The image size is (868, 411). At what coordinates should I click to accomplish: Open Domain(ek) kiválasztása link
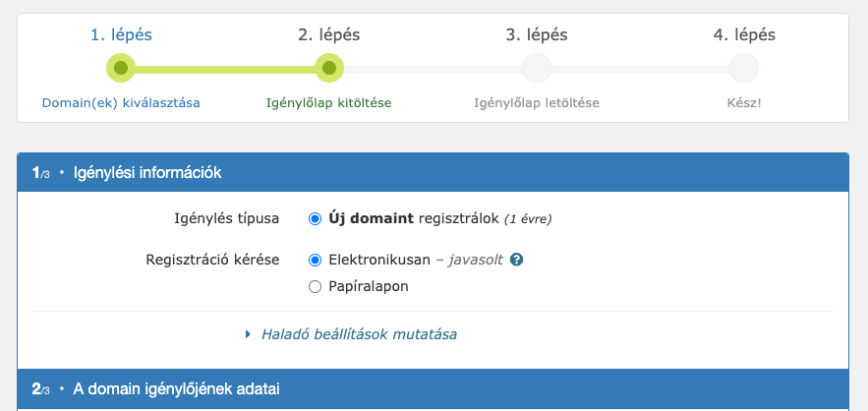121,103
